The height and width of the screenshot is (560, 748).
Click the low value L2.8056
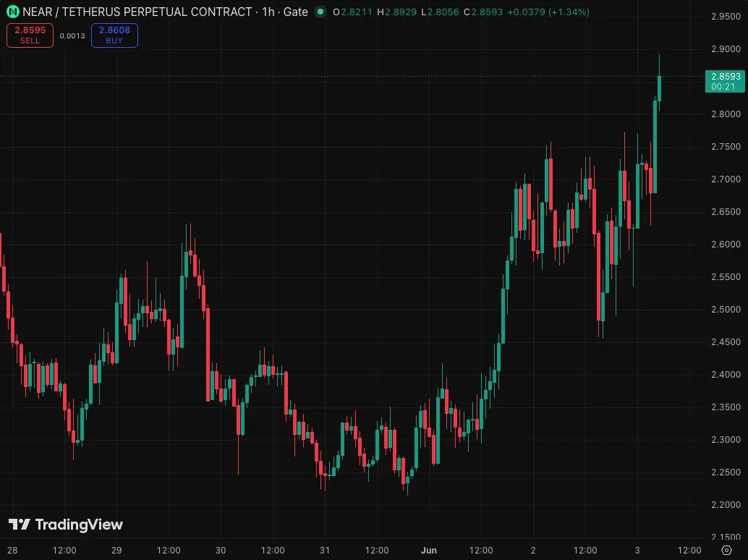(441, 12)
